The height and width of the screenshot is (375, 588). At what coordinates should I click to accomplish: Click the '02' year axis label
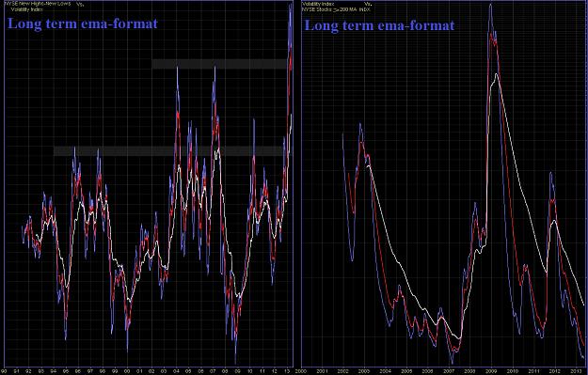(x=151, y=371)
